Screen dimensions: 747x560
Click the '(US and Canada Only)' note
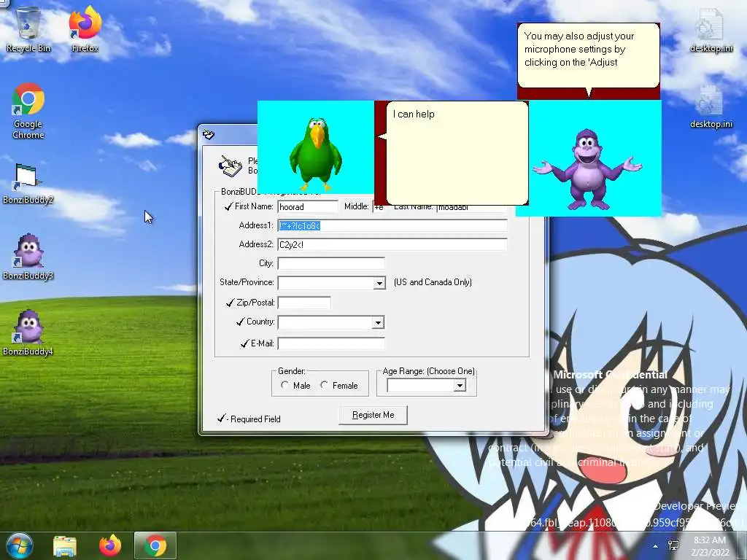pos(433,282)
